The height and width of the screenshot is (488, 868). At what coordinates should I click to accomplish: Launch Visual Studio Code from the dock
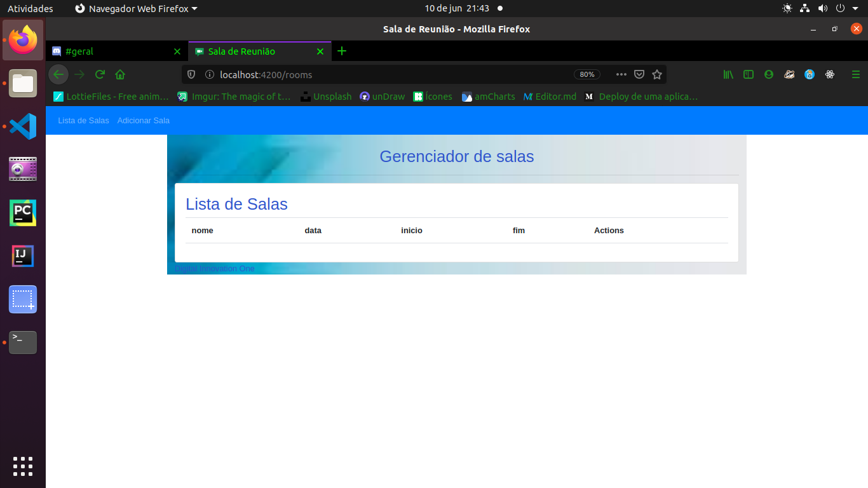click(x=23, y=127)
